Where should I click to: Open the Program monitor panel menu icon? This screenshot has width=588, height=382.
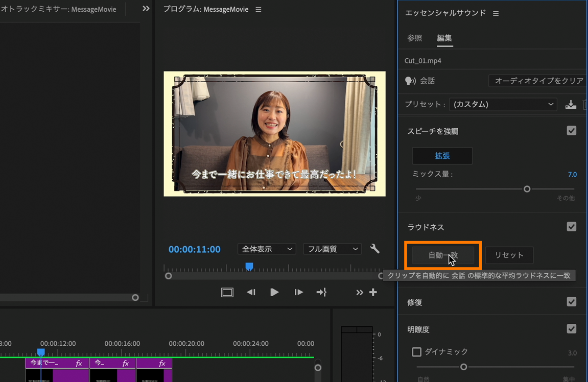click(x=258, y=9)
